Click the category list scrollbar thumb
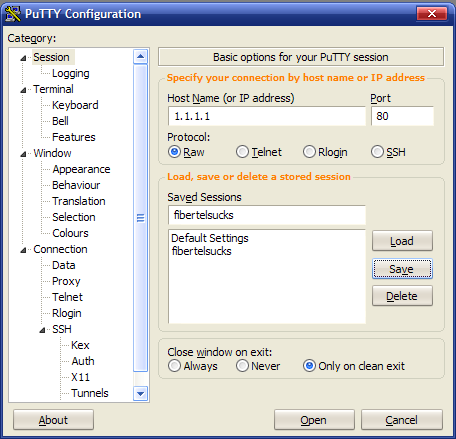 140,218
